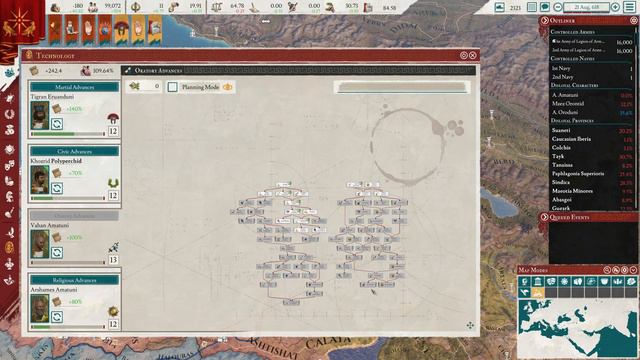Click the gold treasury icon in top bar

click(55, 7)
